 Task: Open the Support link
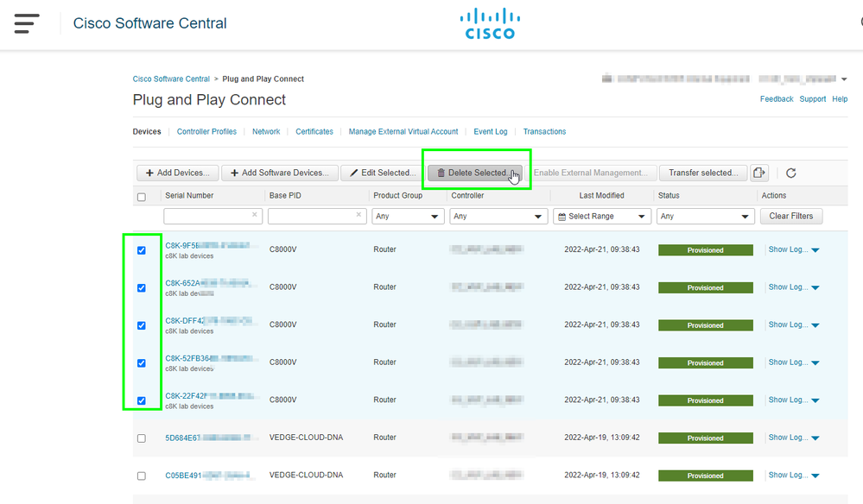812,99
